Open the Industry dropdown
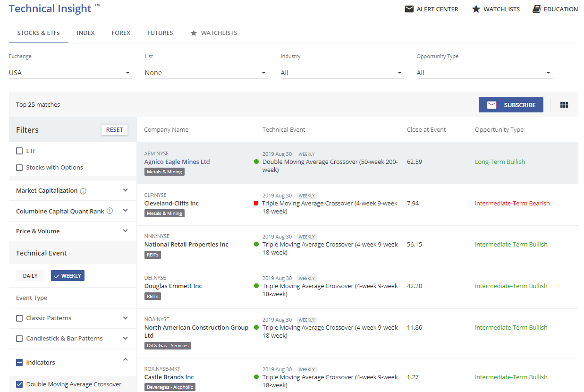The width and height of the screenshot is (584, 392). [x=342, y=73]
